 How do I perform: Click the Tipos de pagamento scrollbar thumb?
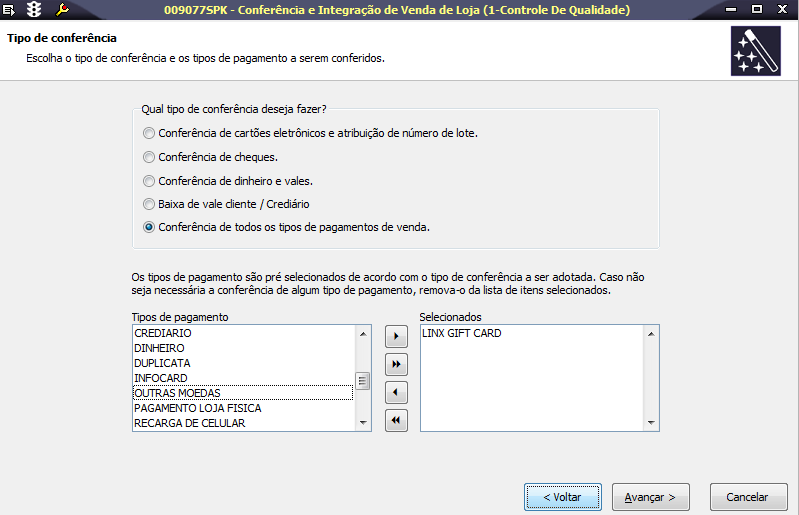click(363, 380)
